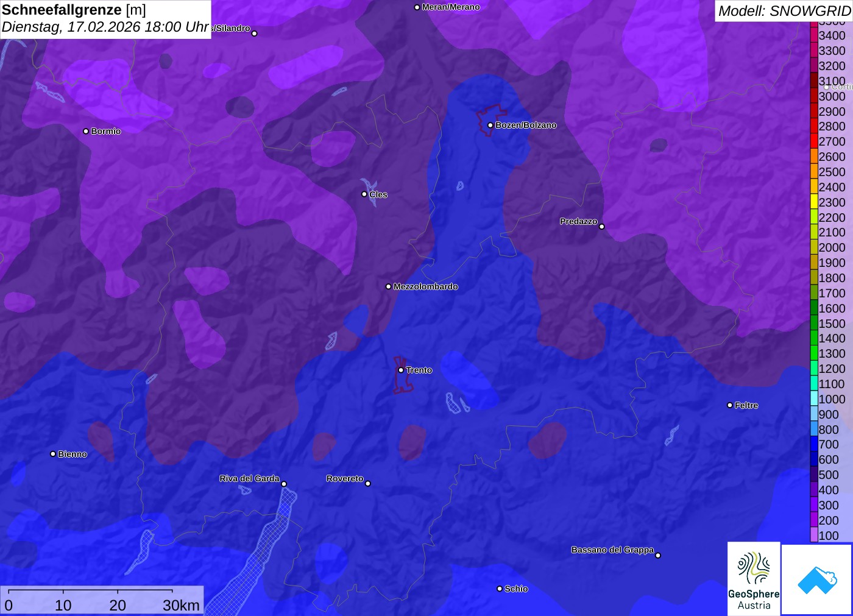This screenshot has width=853, height=616.
Task: Click legend value '200'
Action: click(x=829, y=520)
